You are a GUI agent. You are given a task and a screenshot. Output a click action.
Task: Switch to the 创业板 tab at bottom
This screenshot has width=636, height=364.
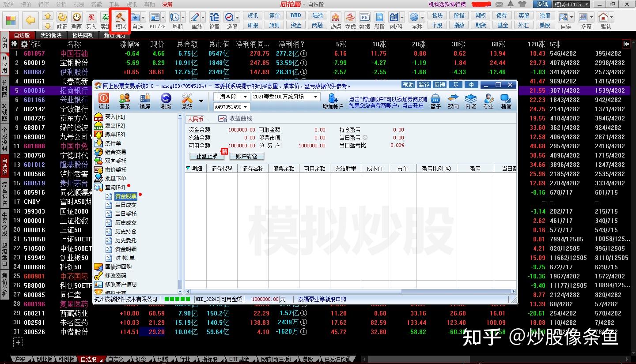click(44, 359)
